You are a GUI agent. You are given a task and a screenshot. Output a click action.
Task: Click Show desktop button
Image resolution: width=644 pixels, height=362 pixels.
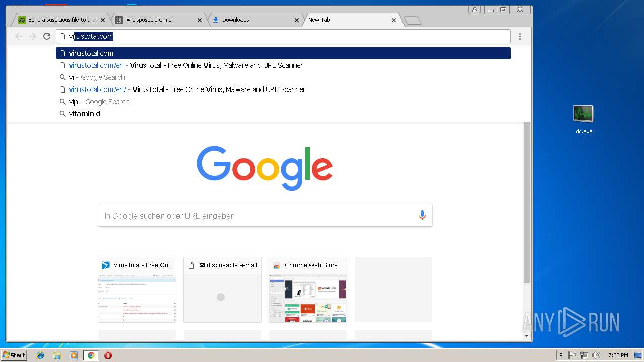coord(638,355)
